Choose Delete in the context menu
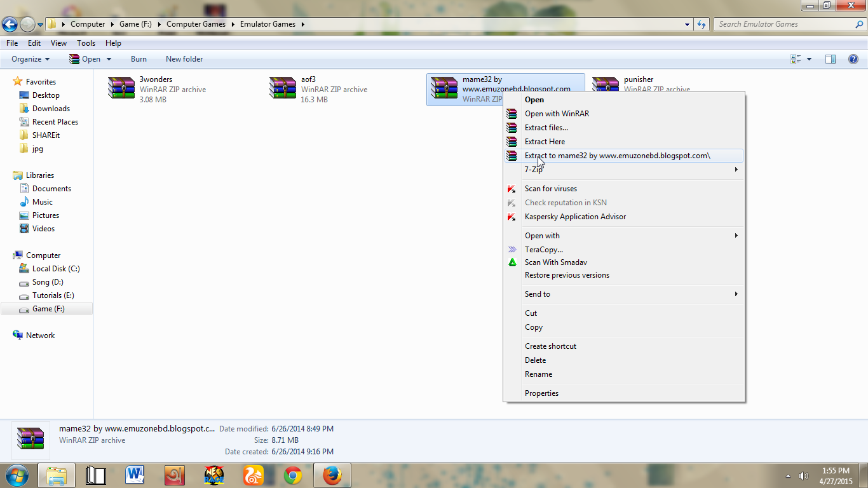The height and width of the screenshot is (488, 868). click(624, 360)
